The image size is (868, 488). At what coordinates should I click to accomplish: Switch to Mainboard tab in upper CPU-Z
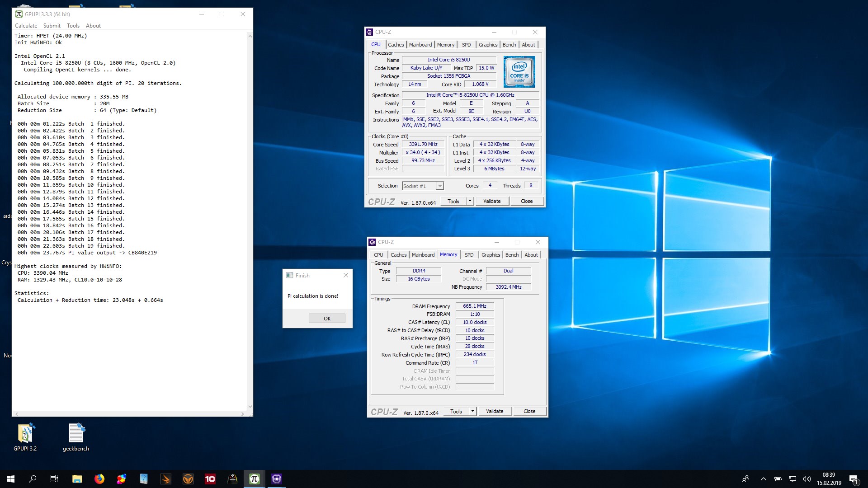click(420, 45)
